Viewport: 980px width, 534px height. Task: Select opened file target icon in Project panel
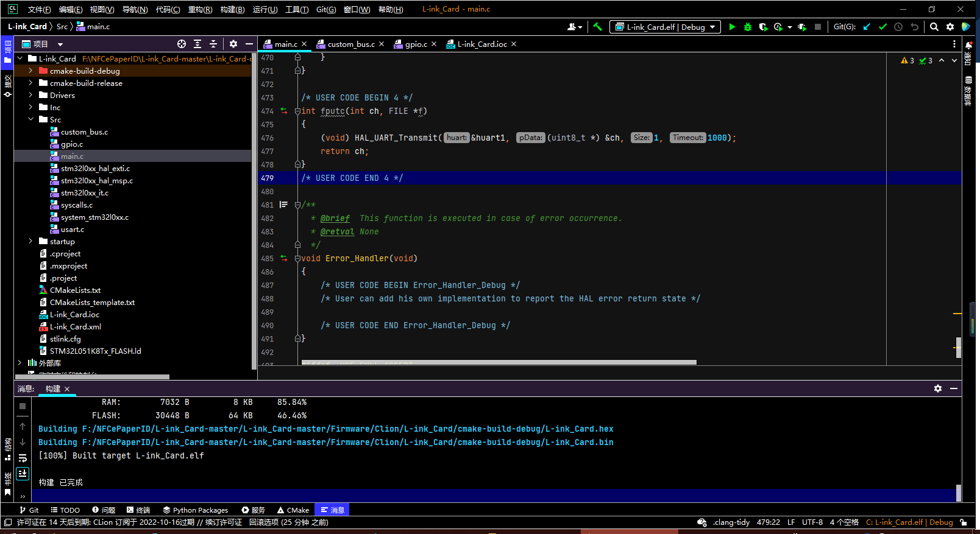tap(182, 44)
